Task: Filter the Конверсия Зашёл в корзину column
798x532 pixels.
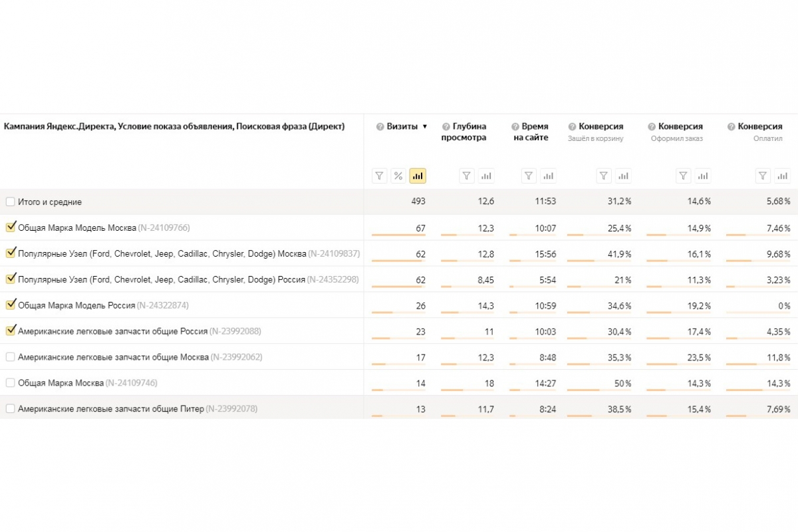Action: (x=604, y=176)
